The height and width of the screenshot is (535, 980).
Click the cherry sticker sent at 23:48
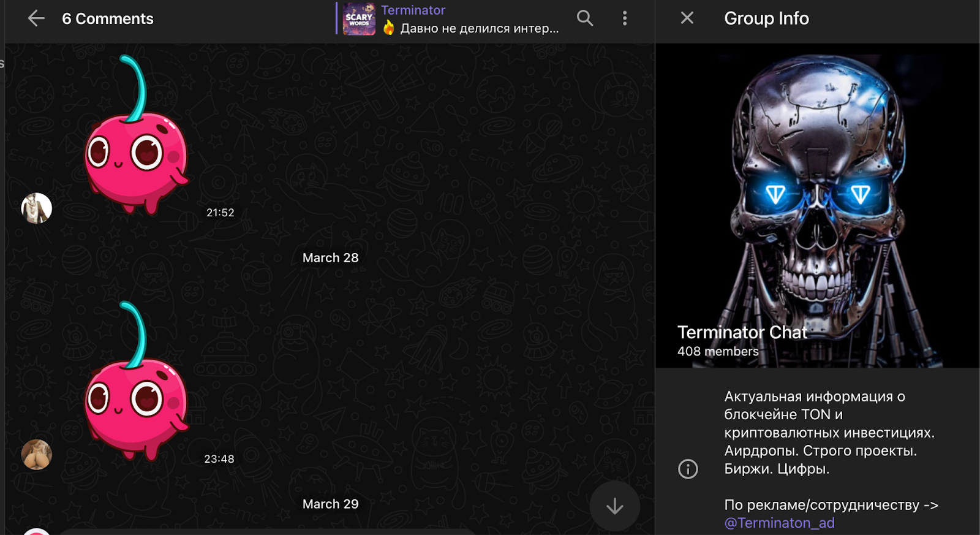(x=136, y=381)
